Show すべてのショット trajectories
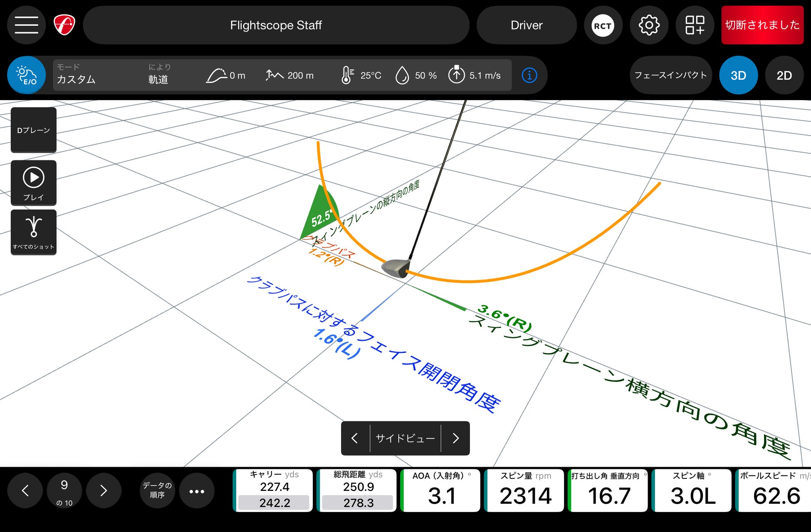811x532 pixels. pos(33,232)
